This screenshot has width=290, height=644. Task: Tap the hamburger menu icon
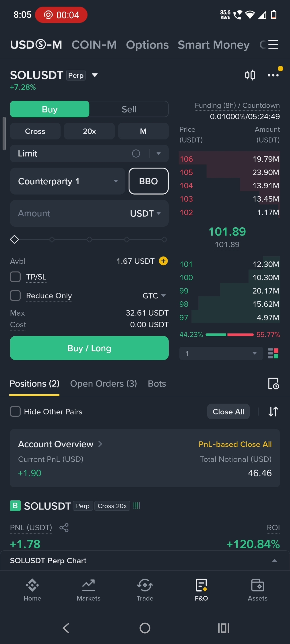(273, 45)
